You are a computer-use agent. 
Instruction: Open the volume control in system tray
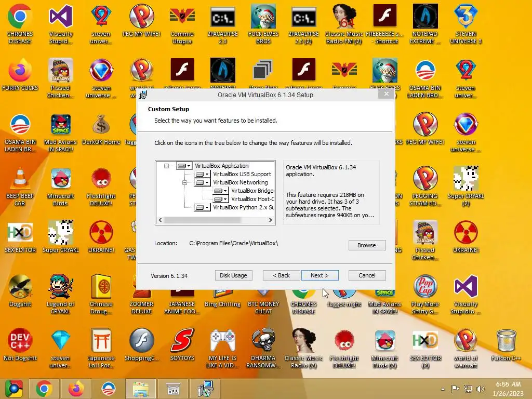(x=481, y=389)
